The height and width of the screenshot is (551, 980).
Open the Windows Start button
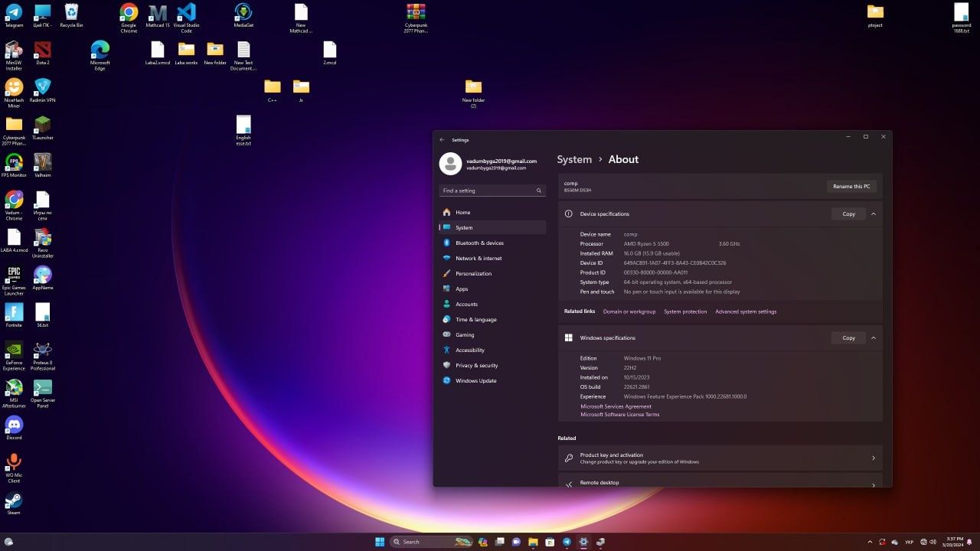tap(380, 542)
